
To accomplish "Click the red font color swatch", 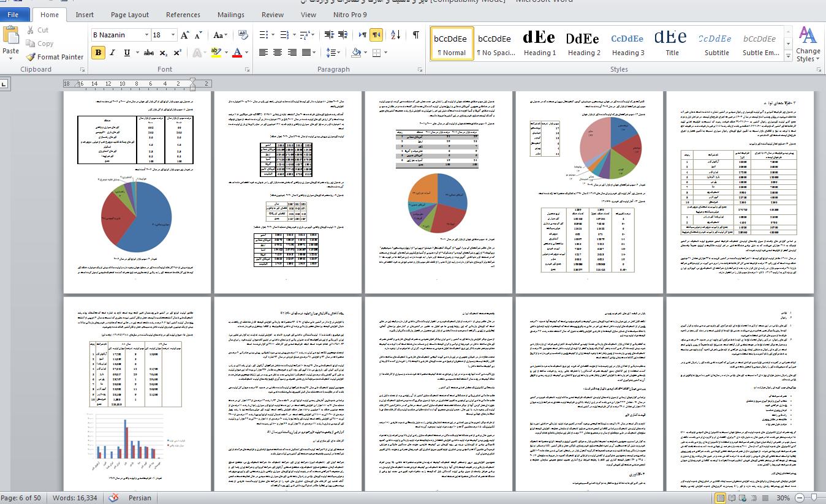I will tap(237, 53).
